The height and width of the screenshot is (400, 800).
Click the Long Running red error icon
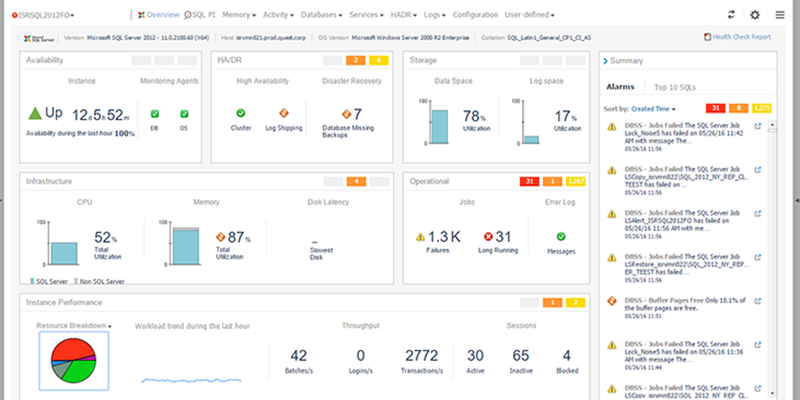tap(488, 237)
